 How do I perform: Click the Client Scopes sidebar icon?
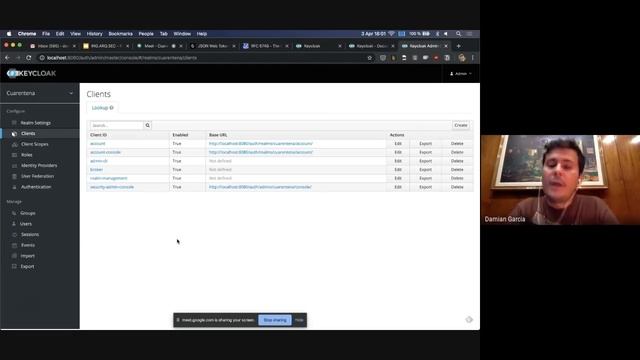click(14, 144)
